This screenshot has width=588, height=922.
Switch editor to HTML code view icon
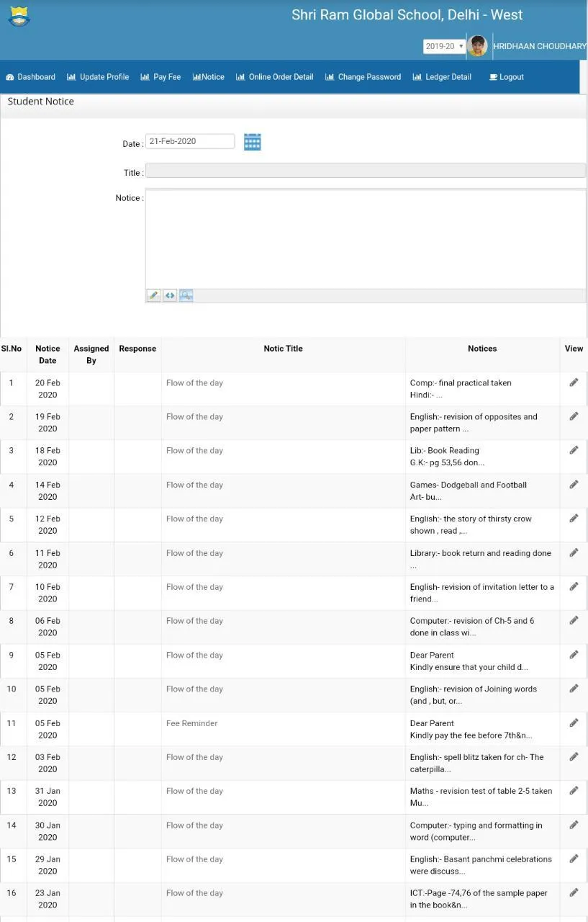(170, 295)
